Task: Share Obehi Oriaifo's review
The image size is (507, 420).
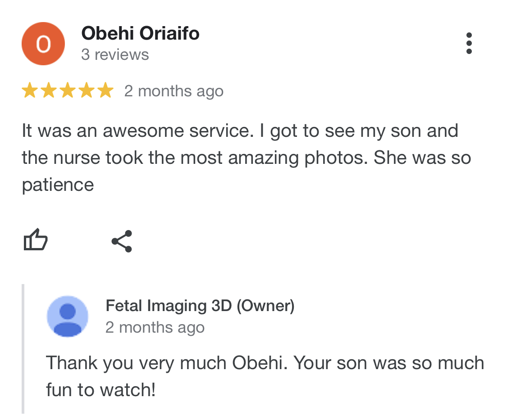Action: tap(122, 241)
